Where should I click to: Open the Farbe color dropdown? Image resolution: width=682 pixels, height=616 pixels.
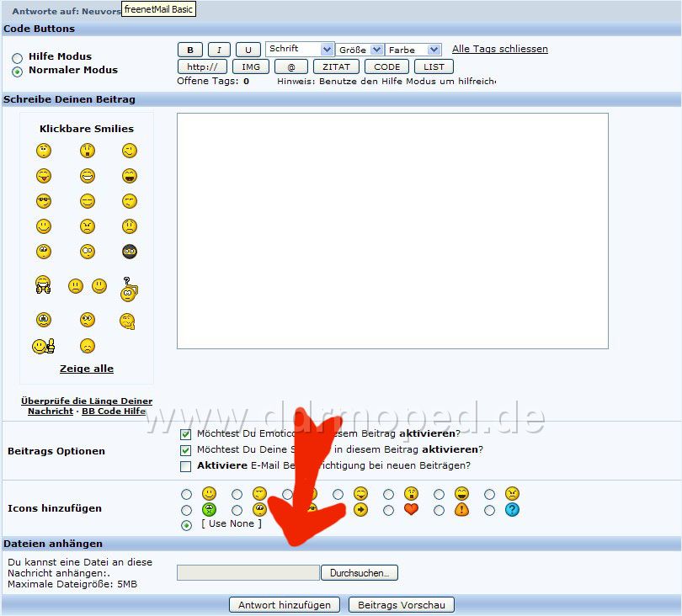pos(413,50)
